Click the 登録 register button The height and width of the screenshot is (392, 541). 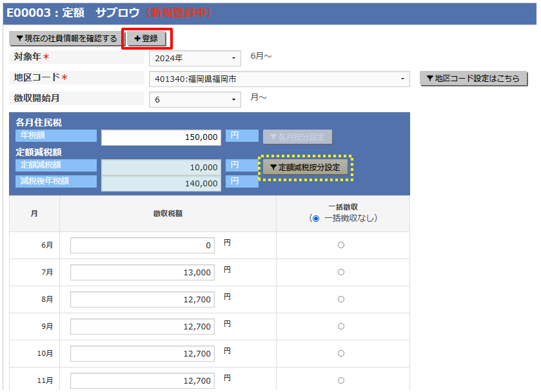pos(146,39)
